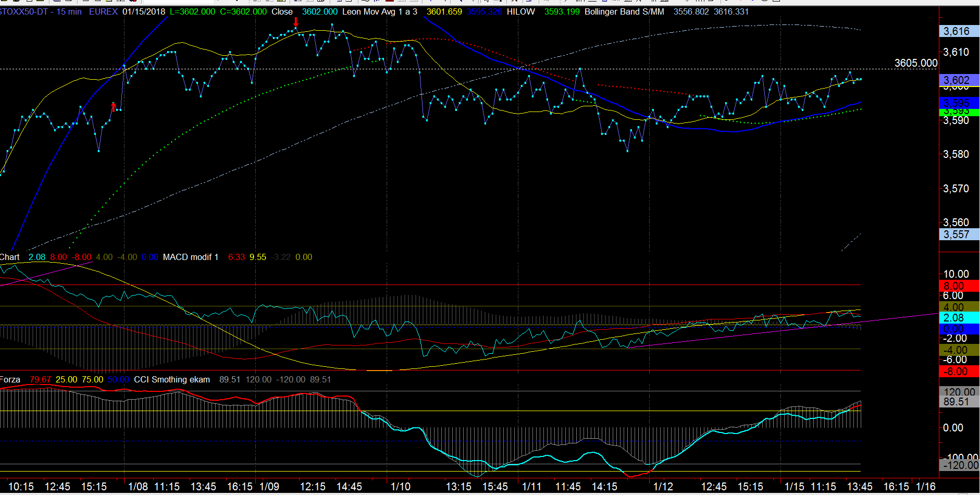This screenshot has width=980, height=495.
Task: Click the 3,557 price axis tag
Action: tap(959, 234)
